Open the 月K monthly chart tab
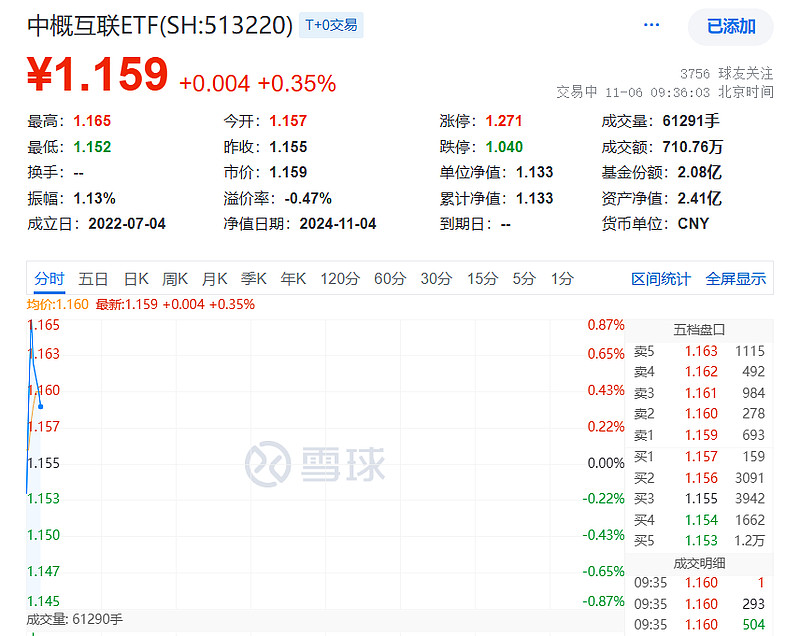This screenshot has height=636, width=800. [x=214, y=280]
